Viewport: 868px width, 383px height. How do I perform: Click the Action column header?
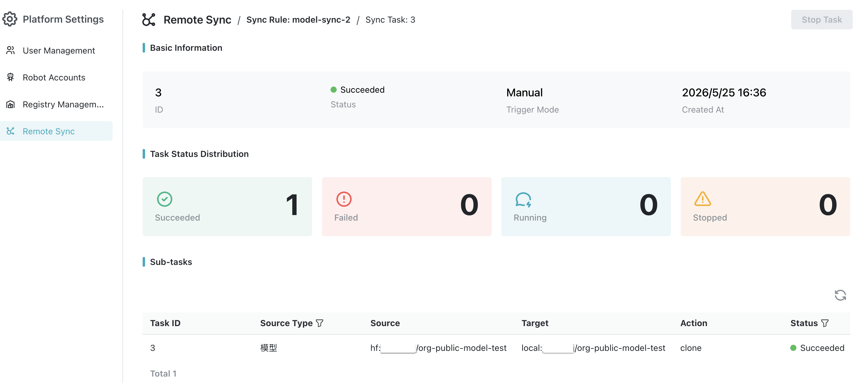[x=694, y=323]
